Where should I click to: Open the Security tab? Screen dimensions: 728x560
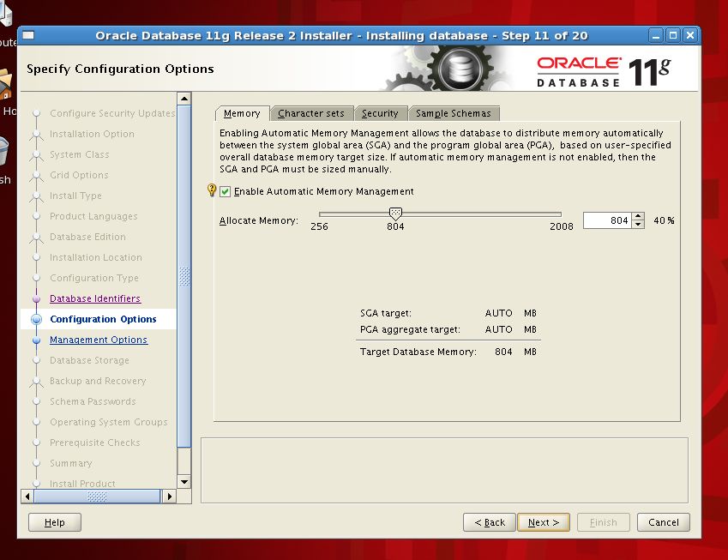point(380,113)
